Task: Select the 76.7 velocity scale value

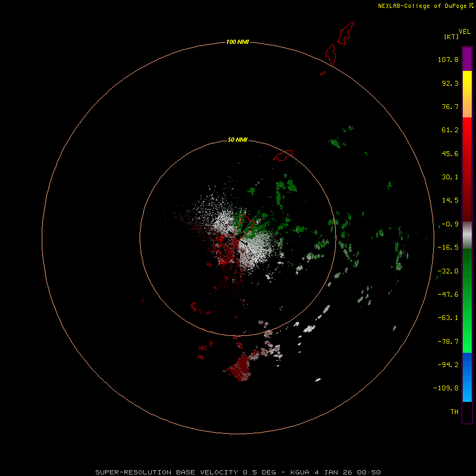Action: click(x=450, y=106)
